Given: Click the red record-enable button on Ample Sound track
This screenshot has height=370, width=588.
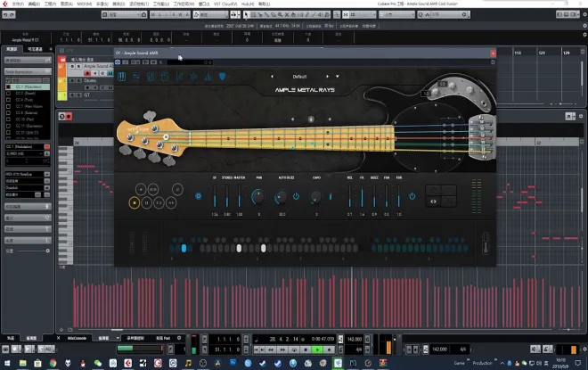Looking at the screenshot, I should point(87,73).
